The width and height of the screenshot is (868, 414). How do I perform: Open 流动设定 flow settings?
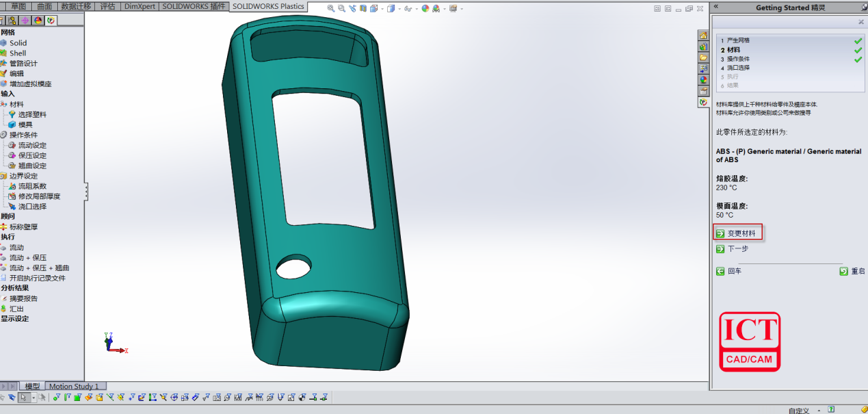pos(32,145)
